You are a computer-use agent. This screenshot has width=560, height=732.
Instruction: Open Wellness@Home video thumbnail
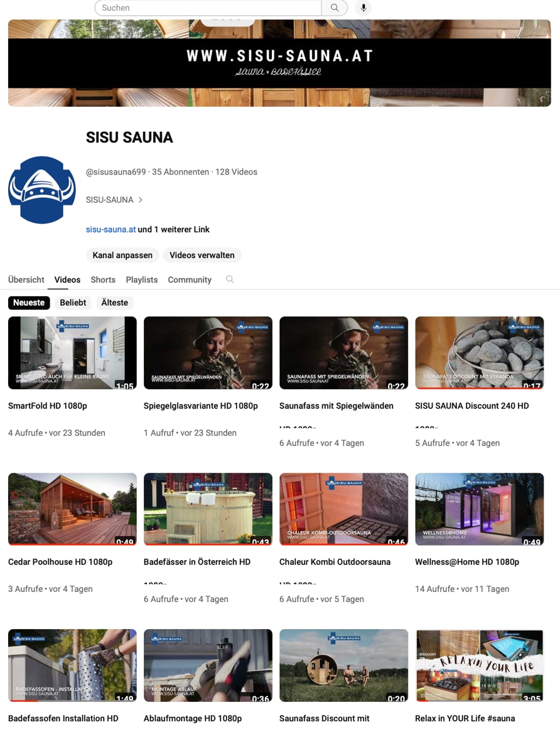480,509
